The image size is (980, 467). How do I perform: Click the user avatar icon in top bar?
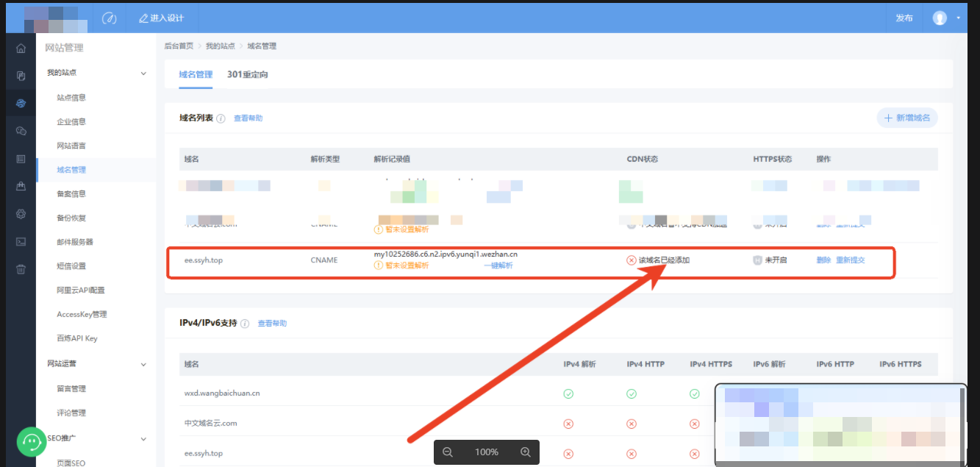click(940, 18)
